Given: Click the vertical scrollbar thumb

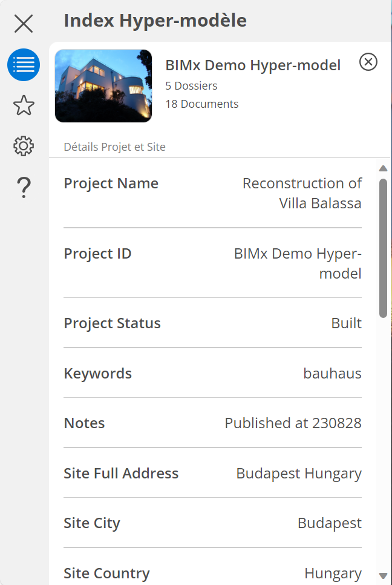Looking at the screenshot, I should coord(383,247).
